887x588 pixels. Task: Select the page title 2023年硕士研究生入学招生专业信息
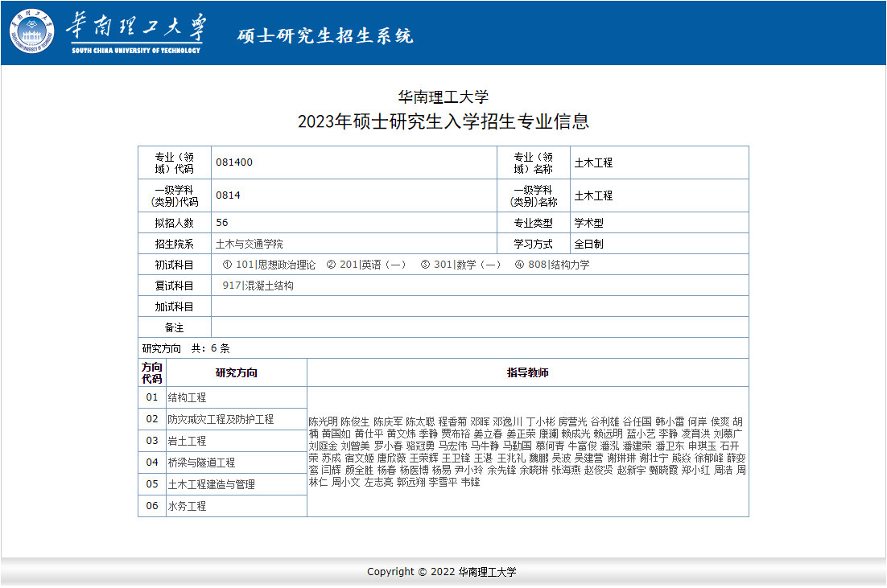[x=443, y=121]
